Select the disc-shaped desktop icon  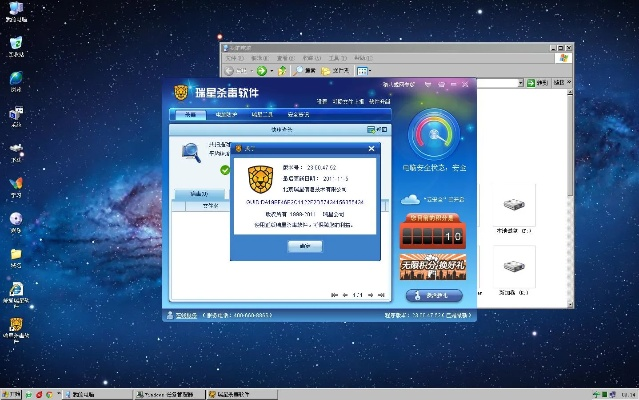click(x=16, y=222)
